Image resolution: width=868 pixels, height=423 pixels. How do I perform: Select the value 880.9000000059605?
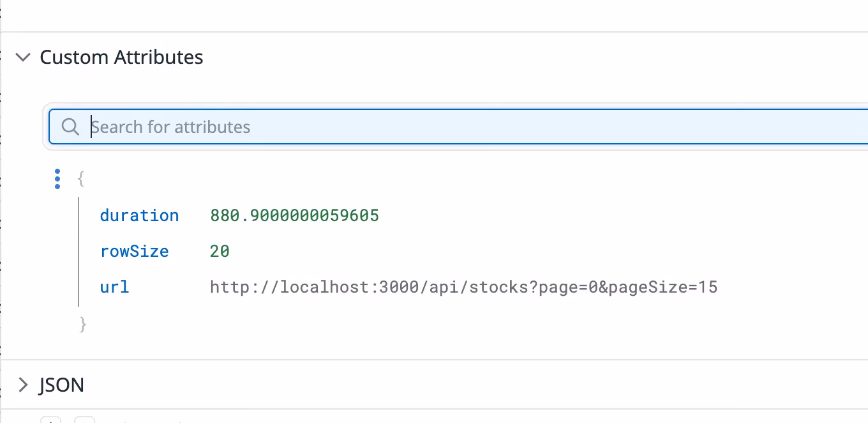294,215
